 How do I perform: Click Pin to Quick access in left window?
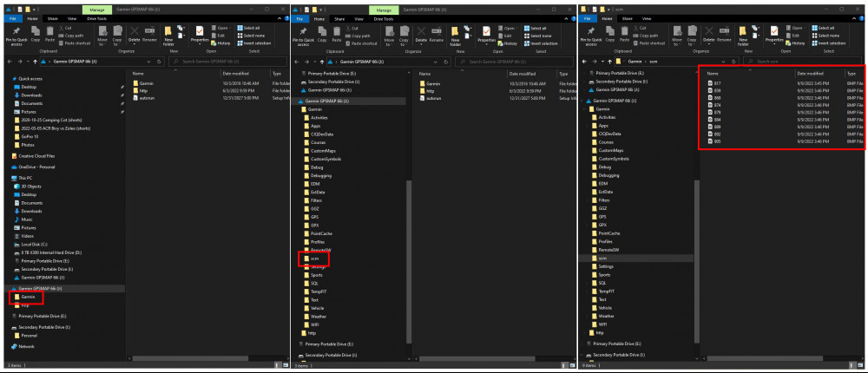tap(16, 35)
